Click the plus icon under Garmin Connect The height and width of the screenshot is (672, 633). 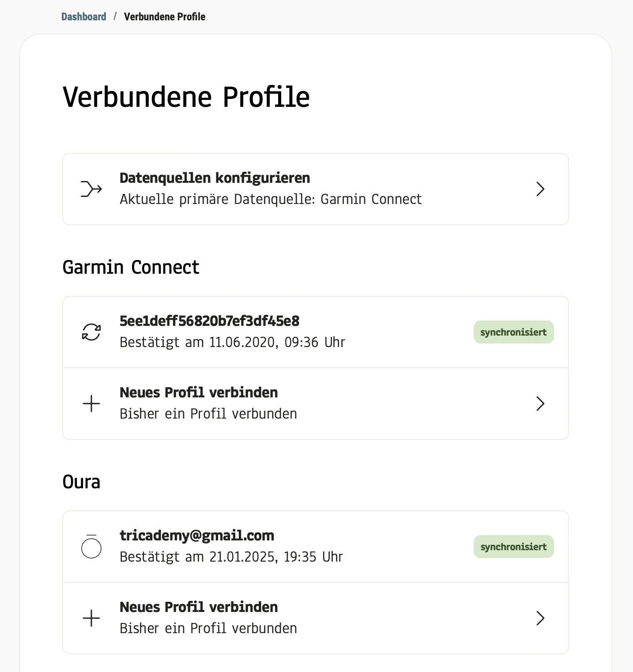(x=91, y=404)
